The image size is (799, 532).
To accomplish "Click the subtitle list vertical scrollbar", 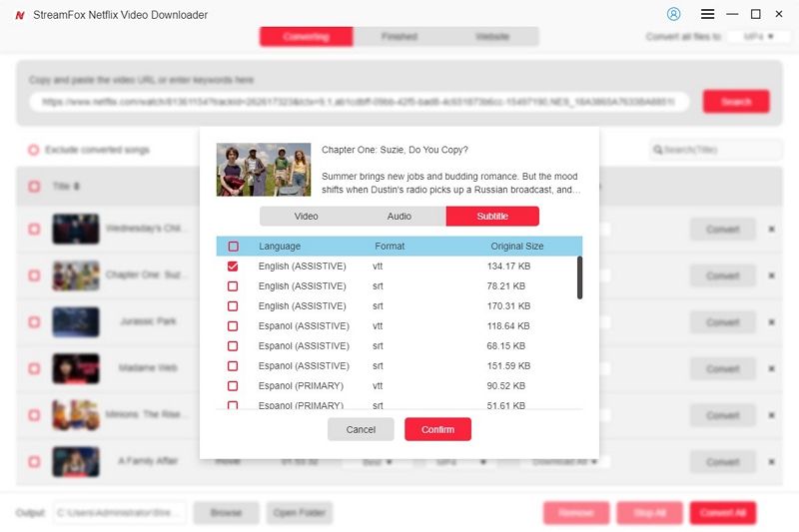I will (x=579, y=277).
